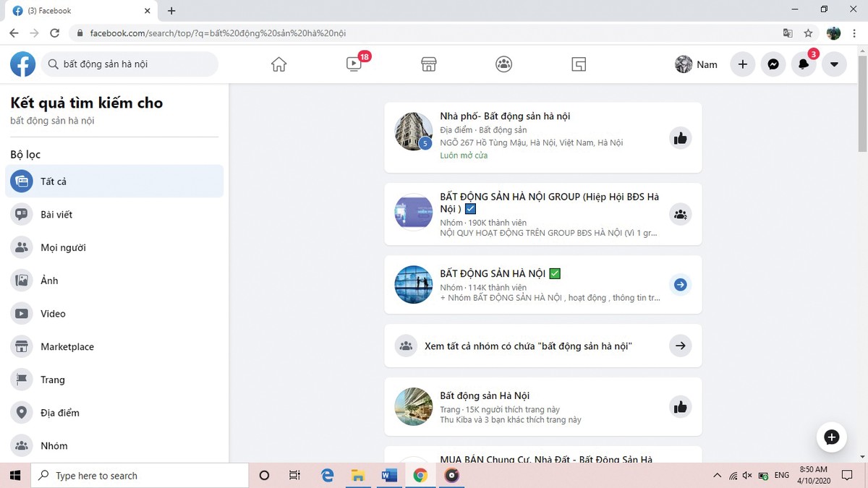Screen dimensions: 868x488
Task: Like the Nhà phố- Bất động sản hà nội page
Action: click(680, 138)
